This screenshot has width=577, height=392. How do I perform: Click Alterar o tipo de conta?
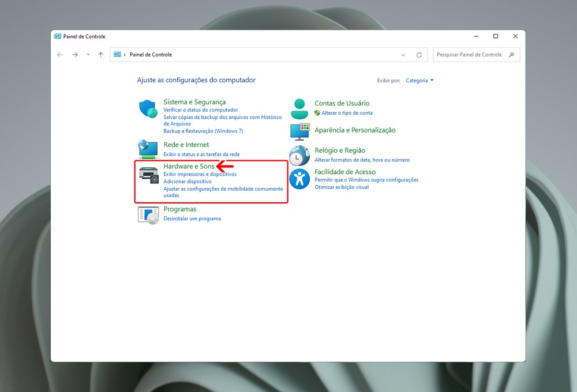(347, 113)
